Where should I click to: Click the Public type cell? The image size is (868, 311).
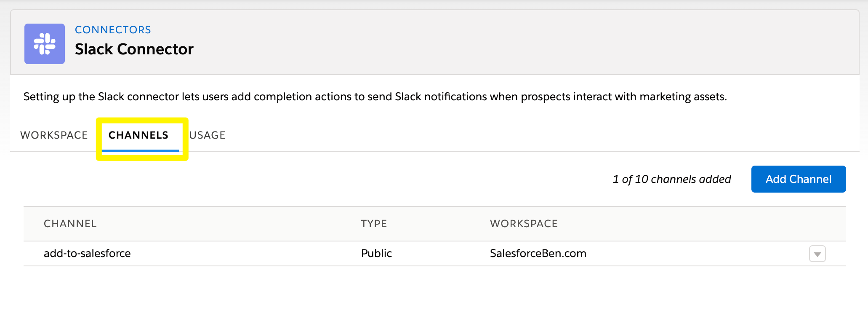376,253
